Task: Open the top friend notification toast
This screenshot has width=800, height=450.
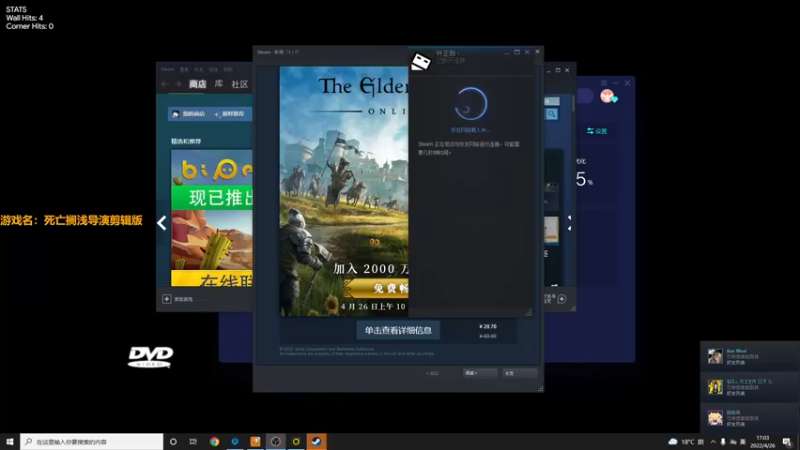Action: pos(749,356)
